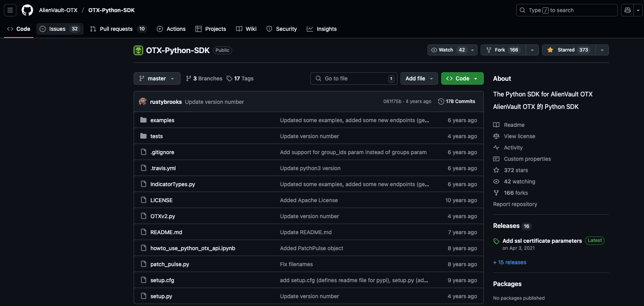The image size is (644, 306).
Task: Open the tests folder
Action: [x=156, y=136]
